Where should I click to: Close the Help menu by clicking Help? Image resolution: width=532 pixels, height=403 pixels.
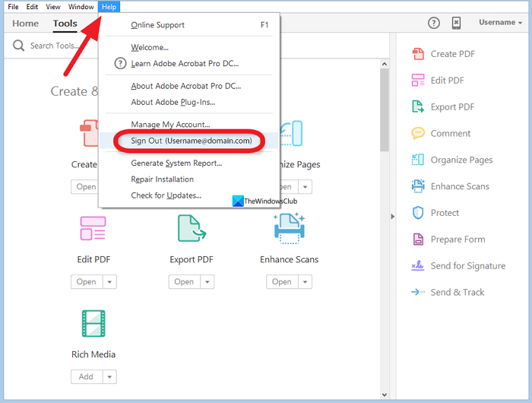pyautogui.click(x=109, y=6)
